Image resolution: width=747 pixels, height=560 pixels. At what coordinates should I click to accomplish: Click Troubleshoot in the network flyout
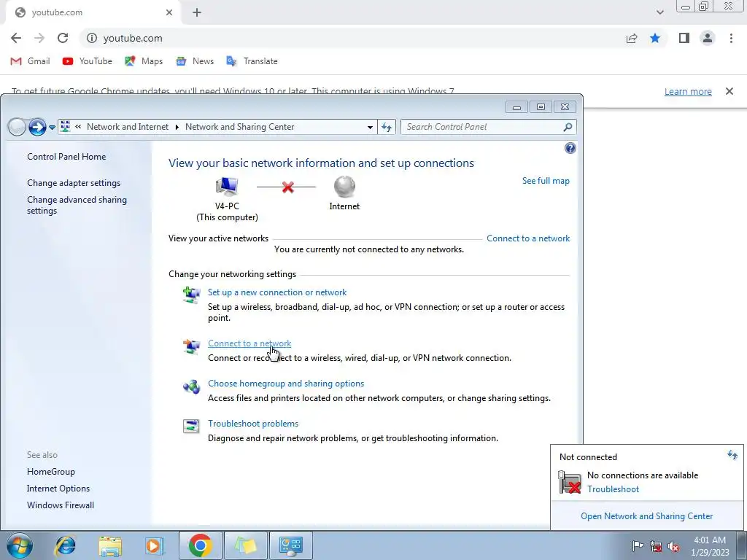click(x=613, y=489)
